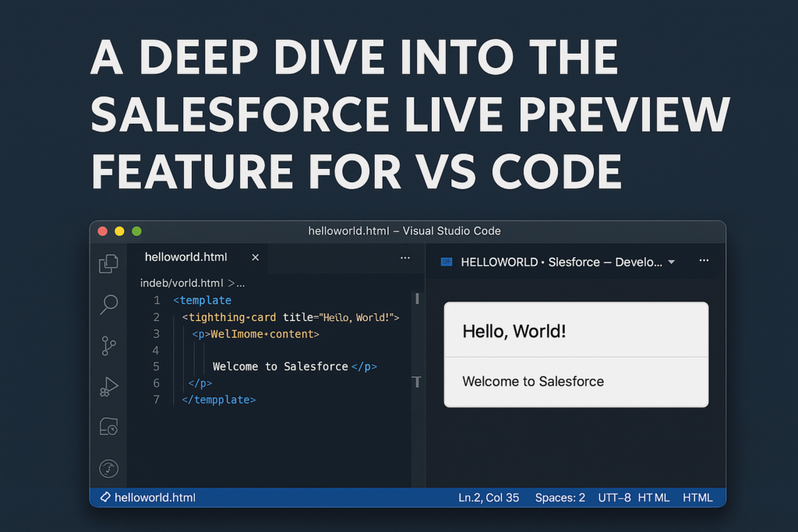The height and width of the screenshot is (532, 798).
Task: Click Spaces: 2 indentation setting
Action: (x=560, y=498)
